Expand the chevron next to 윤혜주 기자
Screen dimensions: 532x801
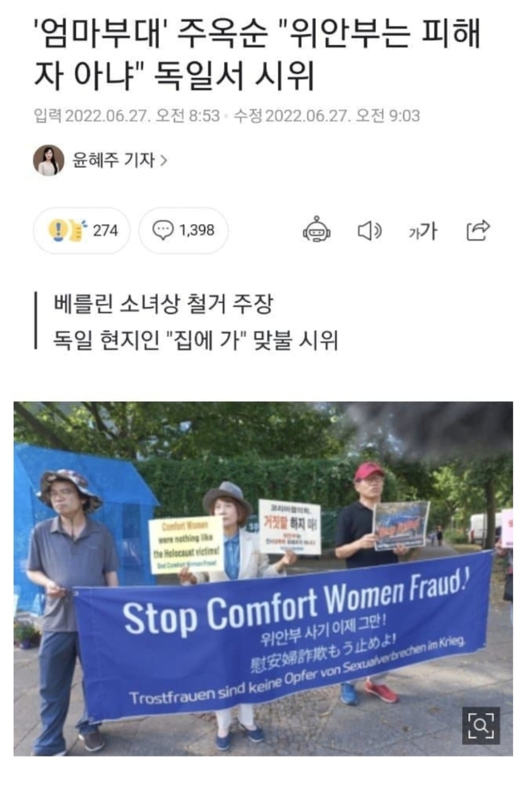163,160
